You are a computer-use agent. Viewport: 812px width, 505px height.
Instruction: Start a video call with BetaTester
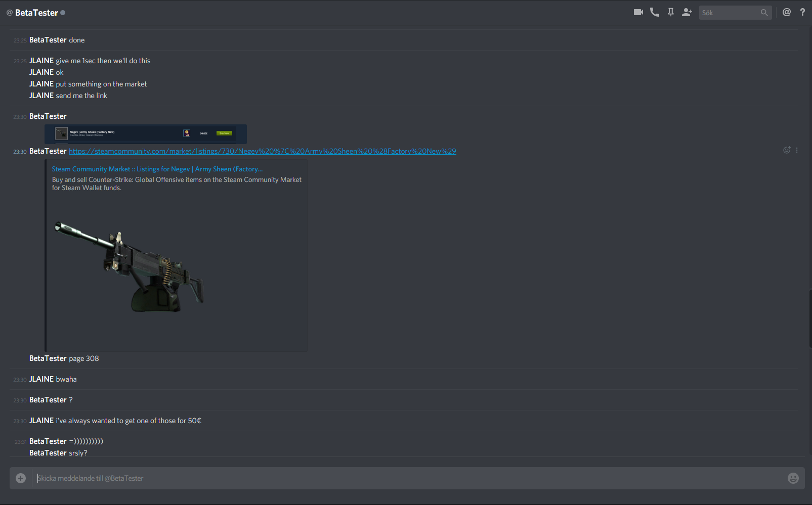pyautogui.click(x=638, y=12)
